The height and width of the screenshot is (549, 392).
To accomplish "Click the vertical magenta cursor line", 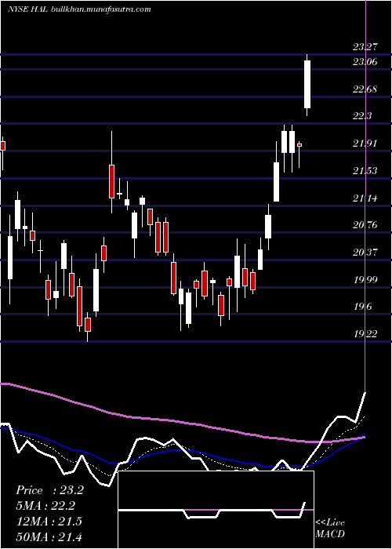I will [366, 196].
